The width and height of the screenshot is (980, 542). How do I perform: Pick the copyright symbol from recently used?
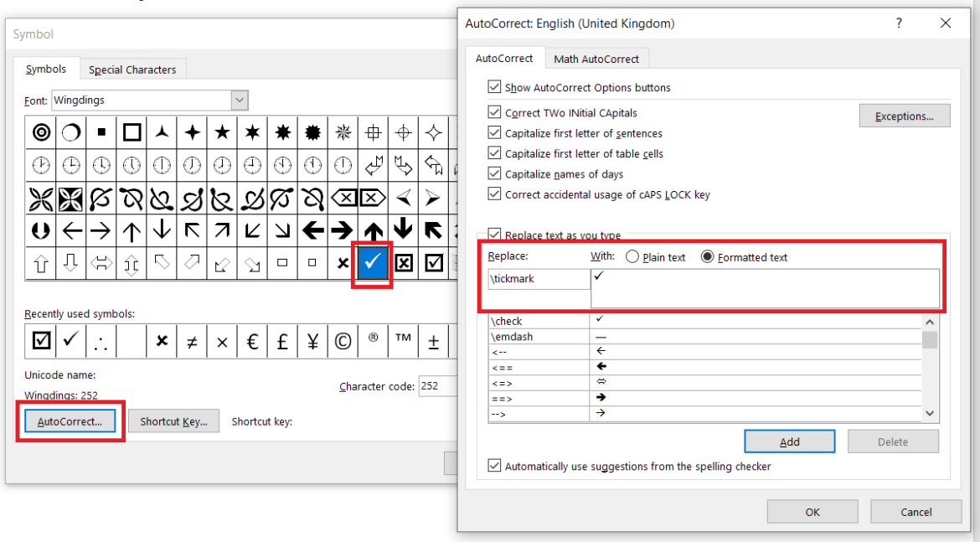343,341
